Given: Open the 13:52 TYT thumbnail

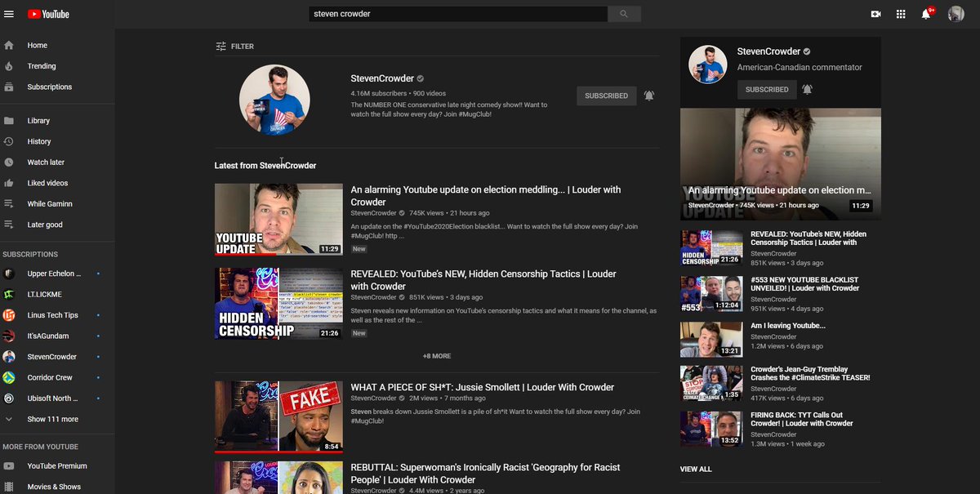Looking at the screenshot, I should pos(711,429).
